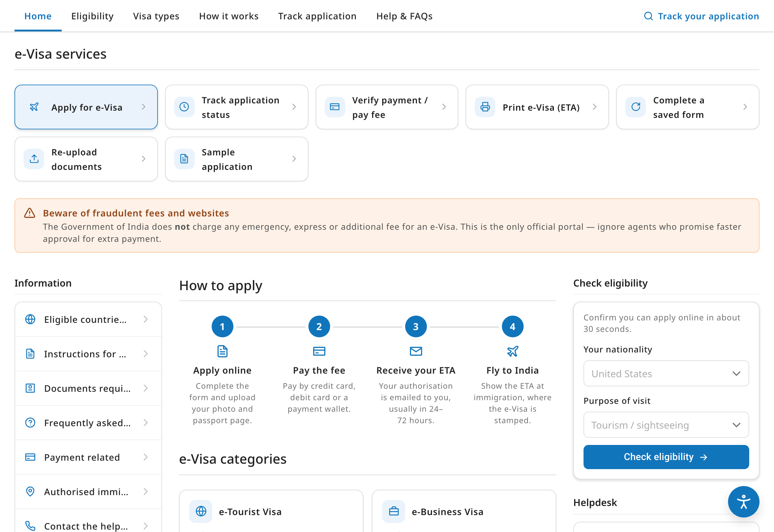Click the arrow icon in Check eligibility button

704,457
